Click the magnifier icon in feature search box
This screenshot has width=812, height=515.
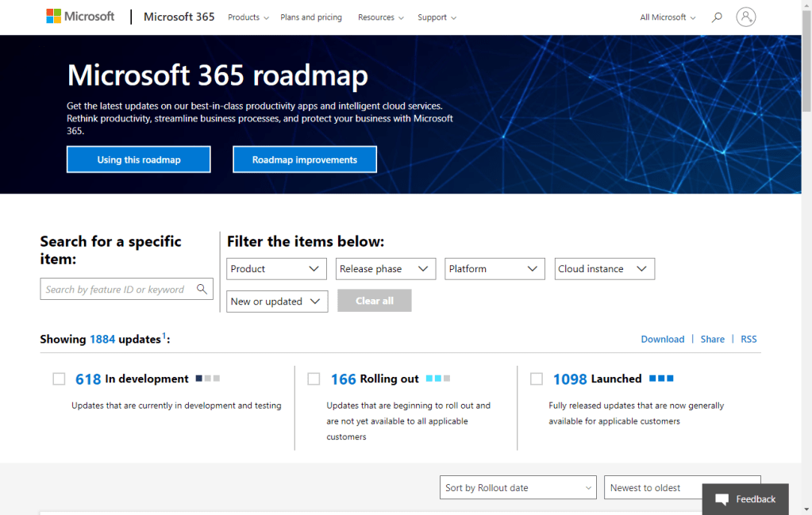(x=202, y=290)
